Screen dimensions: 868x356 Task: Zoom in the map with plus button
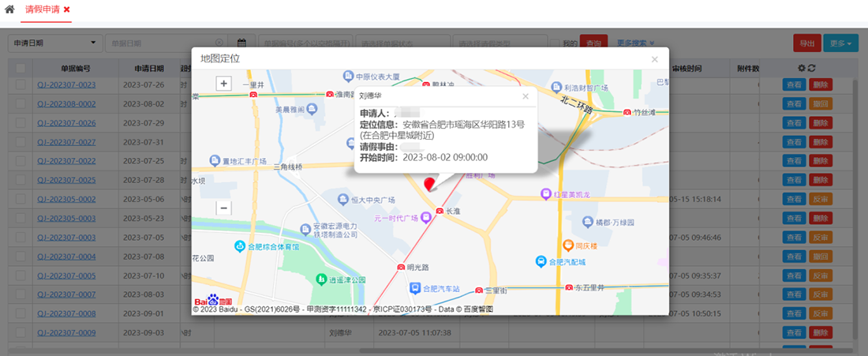point(223,83)
